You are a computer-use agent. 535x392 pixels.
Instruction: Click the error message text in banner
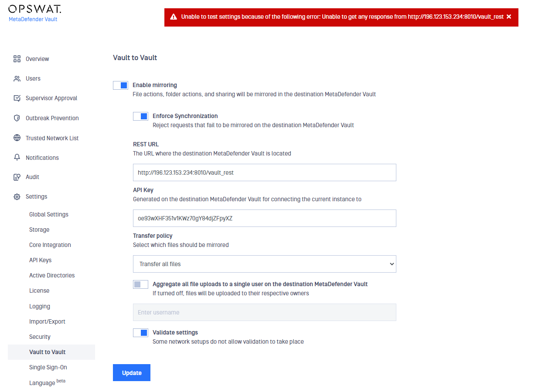point(342,17)
